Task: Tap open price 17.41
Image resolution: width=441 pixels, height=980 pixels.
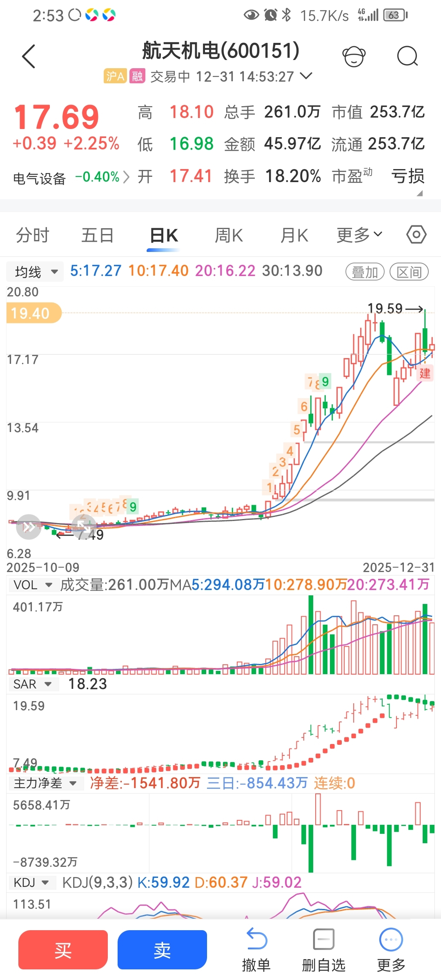Action: (x=192, y=176)
